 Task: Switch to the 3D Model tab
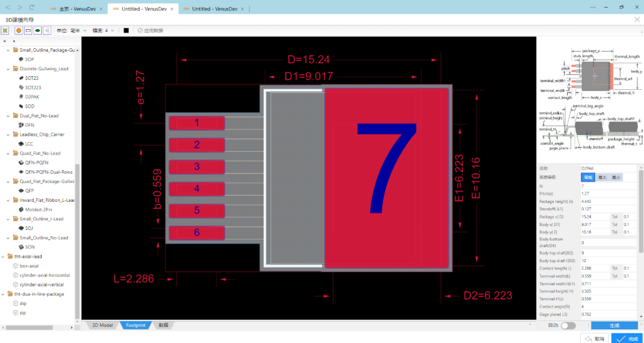click(x=103, y=325)
